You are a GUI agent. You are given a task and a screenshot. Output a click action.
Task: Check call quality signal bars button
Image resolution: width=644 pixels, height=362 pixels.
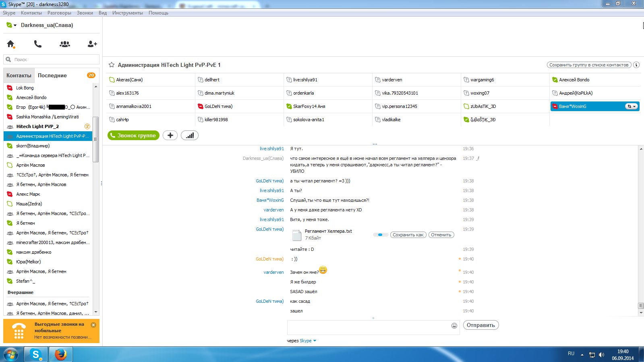190,135
